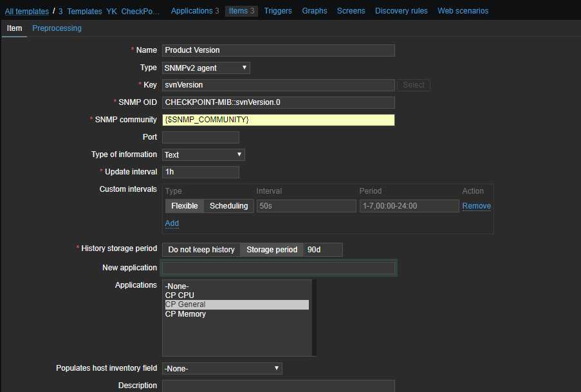581x392 pixels.
Task: Select Storage period history option
Action: tap(272, 250)
